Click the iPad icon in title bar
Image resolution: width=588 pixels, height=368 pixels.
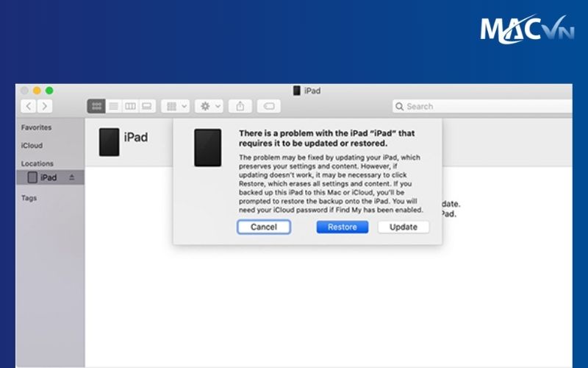(297, 91)
